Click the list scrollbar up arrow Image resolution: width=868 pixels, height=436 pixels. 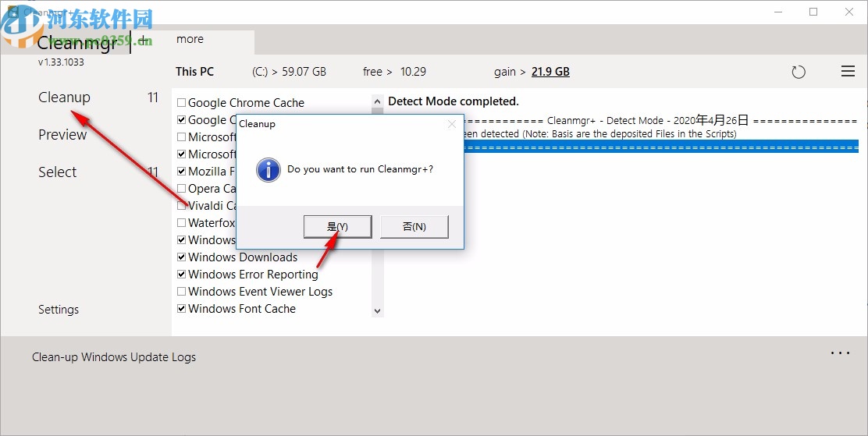coord(378,102)
